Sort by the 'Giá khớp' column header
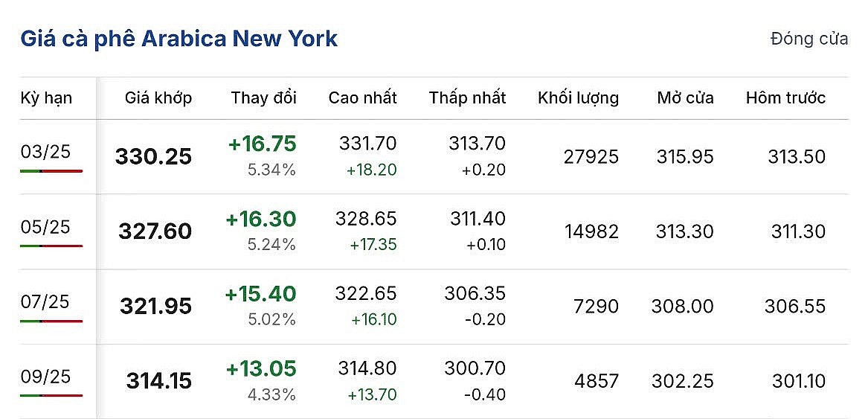 tap(158, 97)
